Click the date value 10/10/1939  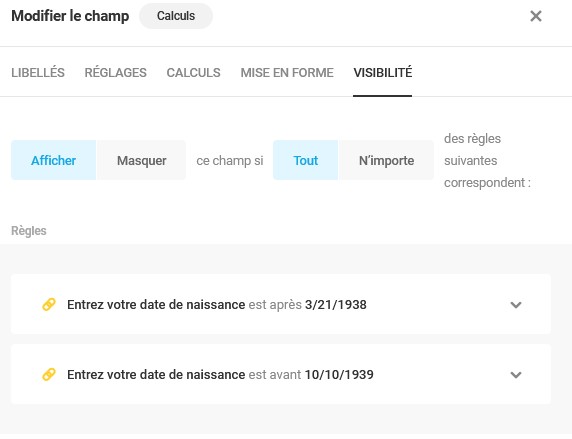(x=339, y=374)
